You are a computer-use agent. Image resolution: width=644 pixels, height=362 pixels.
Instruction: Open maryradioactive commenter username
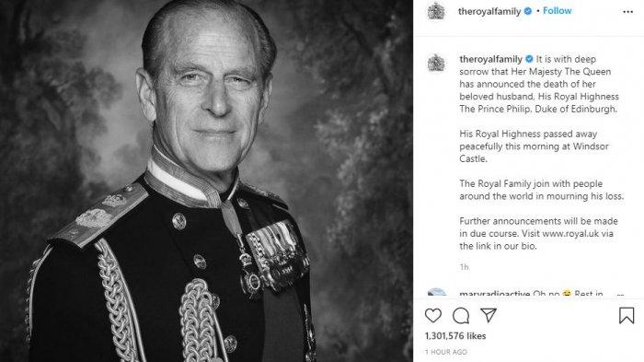[495, 294]
